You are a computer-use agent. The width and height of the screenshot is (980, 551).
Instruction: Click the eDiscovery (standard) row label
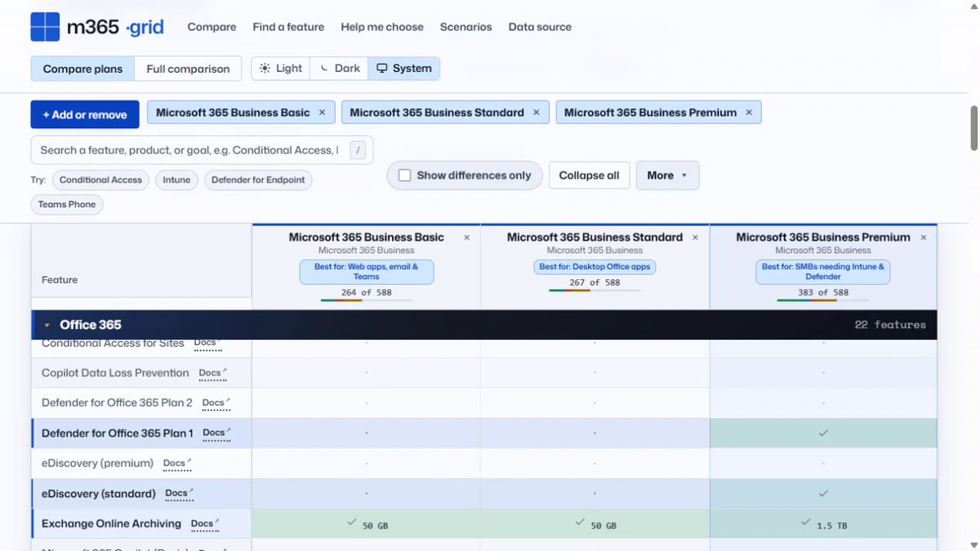pyautogui.click(x=99, y=494)
